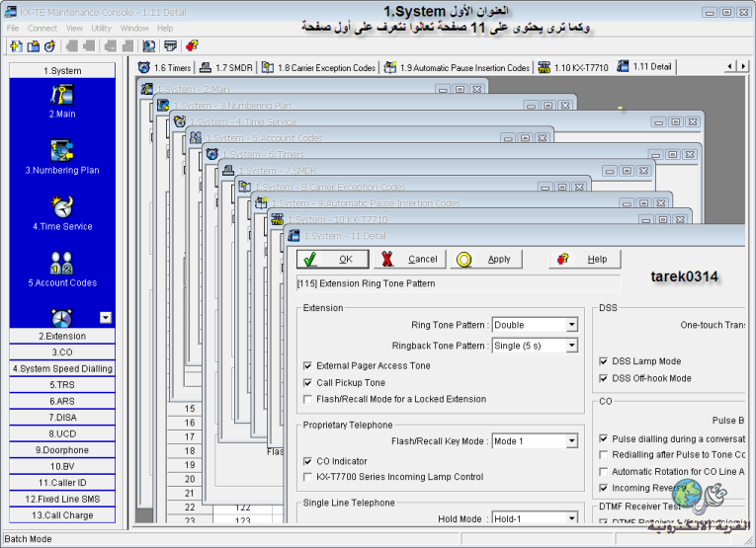Open the Flash/Recall Key Mode dropdown

click(x=572, y=441)
